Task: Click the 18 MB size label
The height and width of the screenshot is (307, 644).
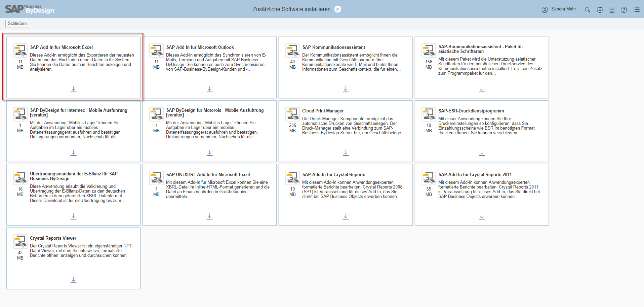Action: coord(21,192)
